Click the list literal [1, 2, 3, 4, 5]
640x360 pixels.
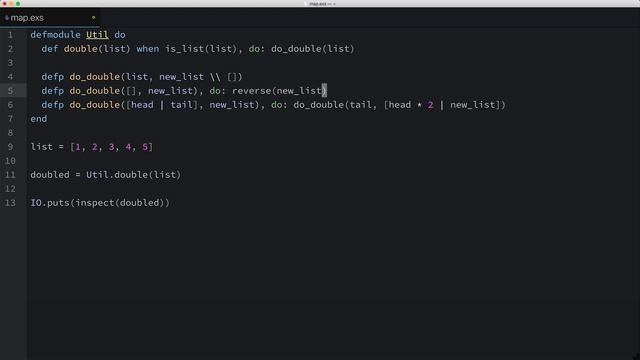[x=111, y=147]
